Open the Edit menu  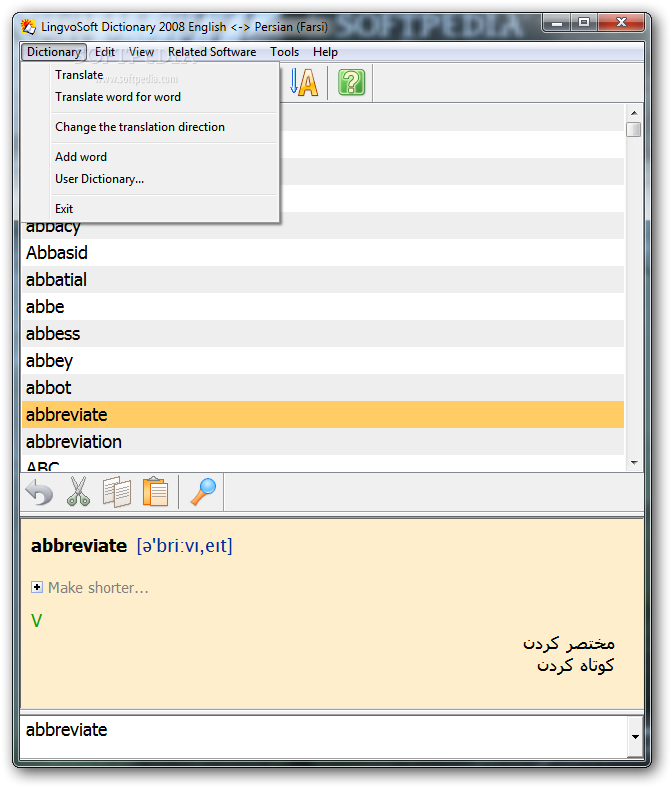[x=105, y=52]
